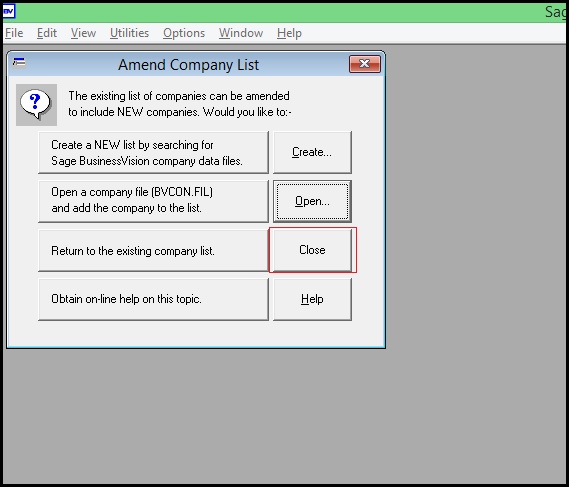Click the Open... button

[312, 201]
